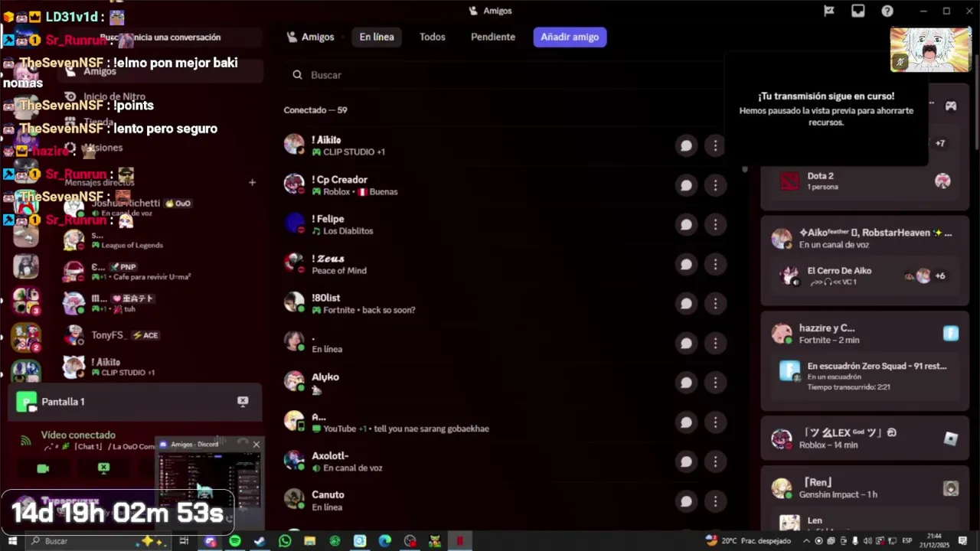Open the Dota 2 activity card

[864, 181]
